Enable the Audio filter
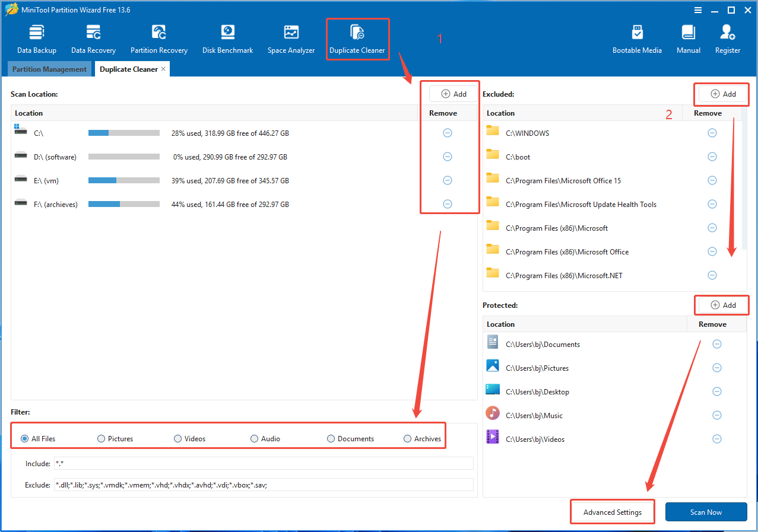The image size is (758, 532). [x=253, y=438]
